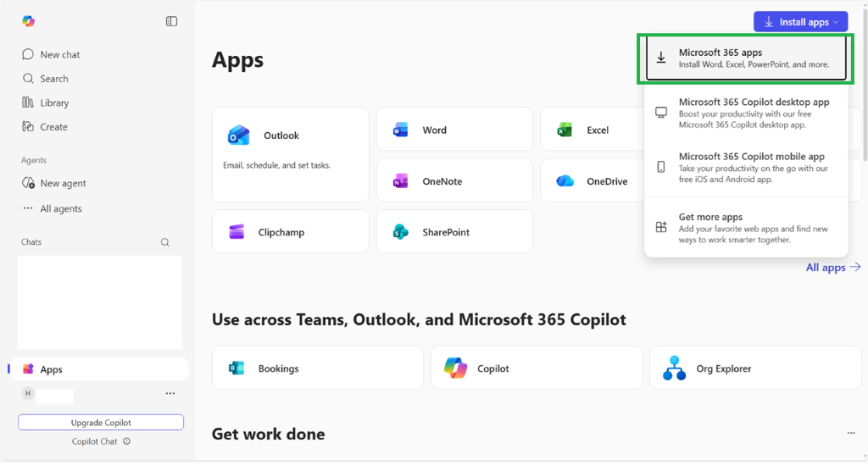Show All agents list
This screenshot has height=465, width=868.
click(52, 208)
